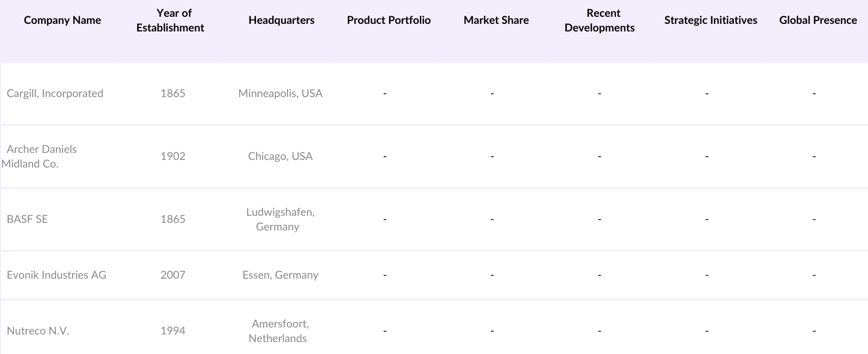
Task: Select the Chicago, USA headquarters cell
Action: [x=280, y=156]
